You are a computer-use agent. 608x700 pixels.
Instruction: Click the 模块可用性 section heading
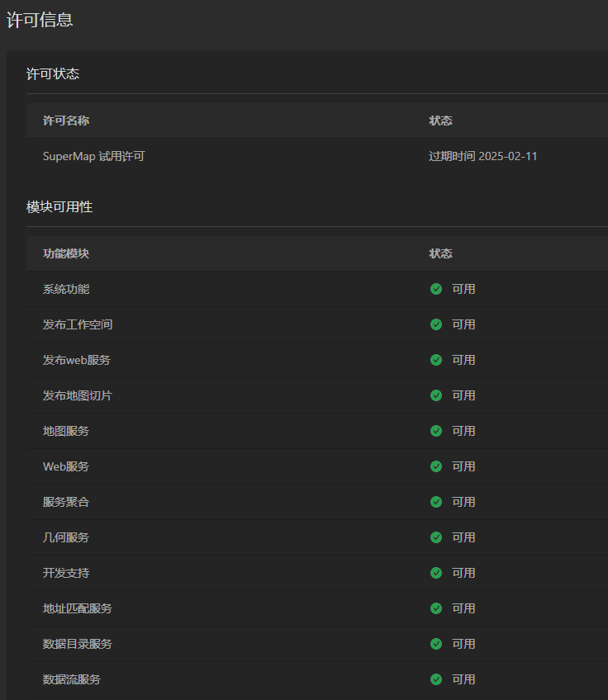click(x=59, y=207)
